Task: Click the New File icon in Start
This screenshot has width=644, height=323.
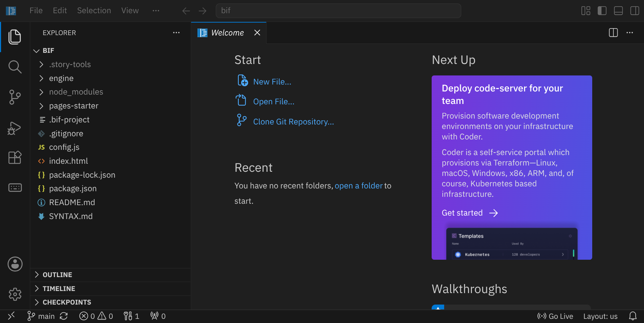Action: [x=243, y=80]
